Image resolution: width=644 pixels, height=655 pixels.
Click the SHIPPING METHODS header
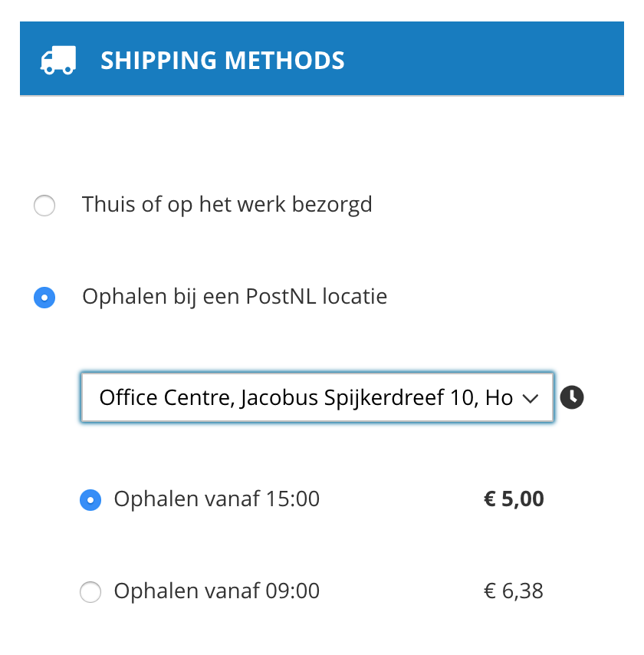[222, 60]
